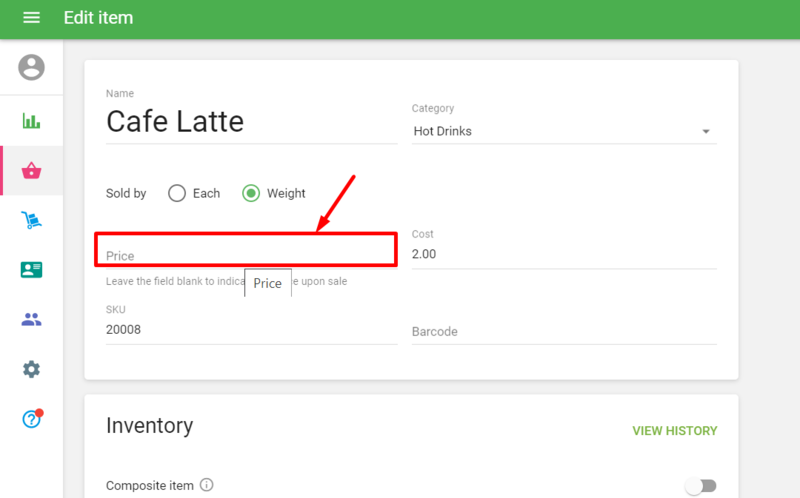Select the Items basket icon
Viewport: 800px width, 498px height.
32,171
